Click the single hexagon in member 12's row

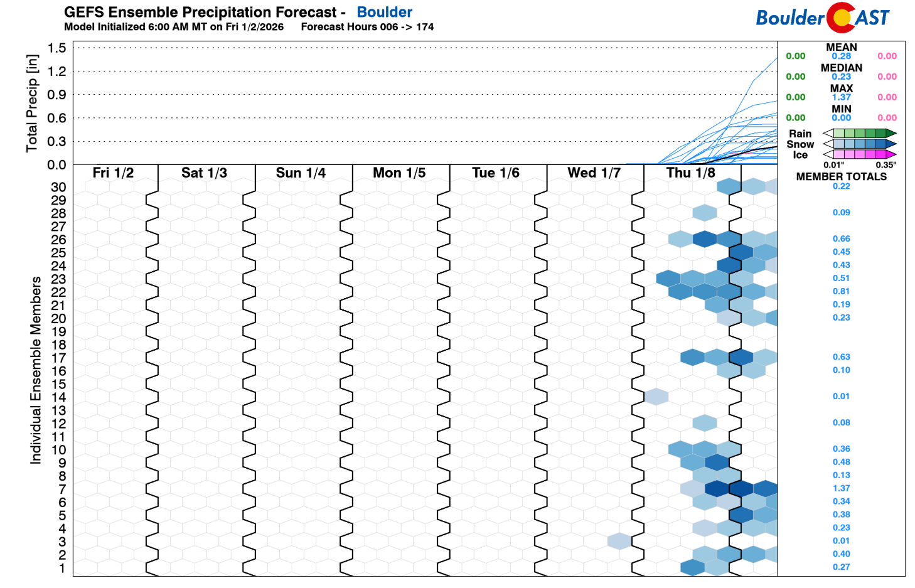click(x=705, y=423)
